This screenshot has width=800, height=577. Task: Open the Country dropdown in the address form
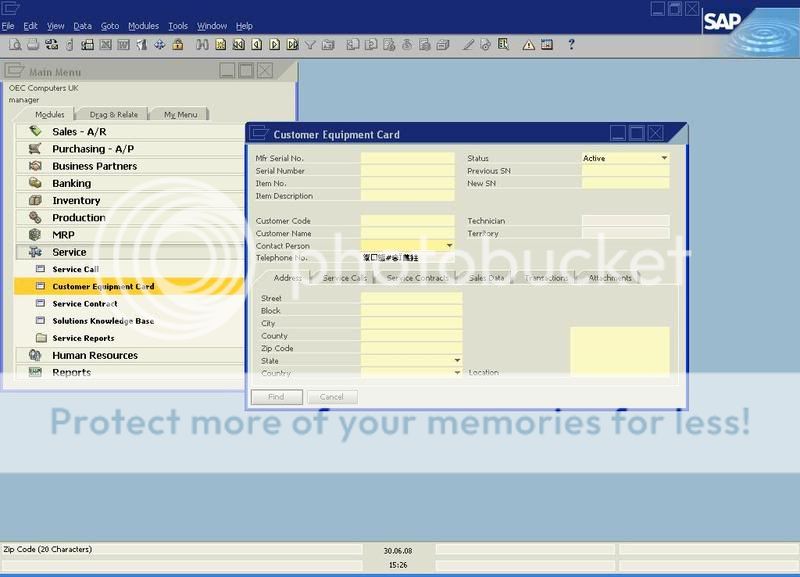[x=455, y=371]
